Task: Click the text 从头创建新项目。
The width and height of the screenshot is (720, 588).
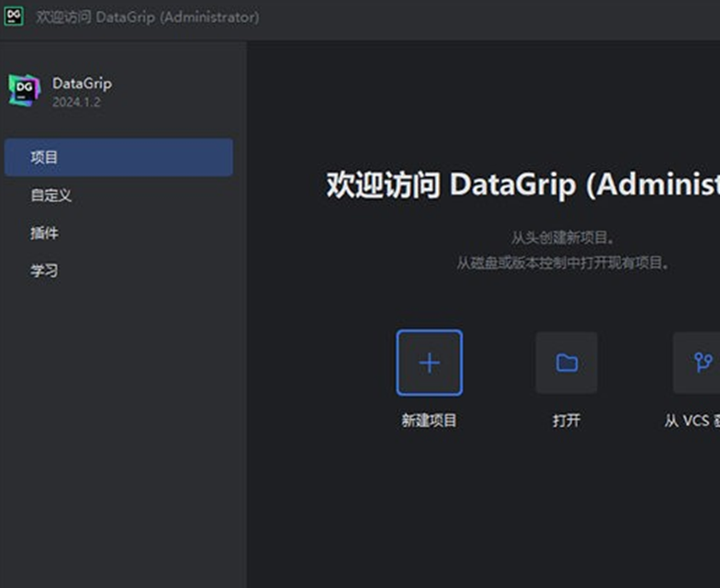Action: (562, 238)
